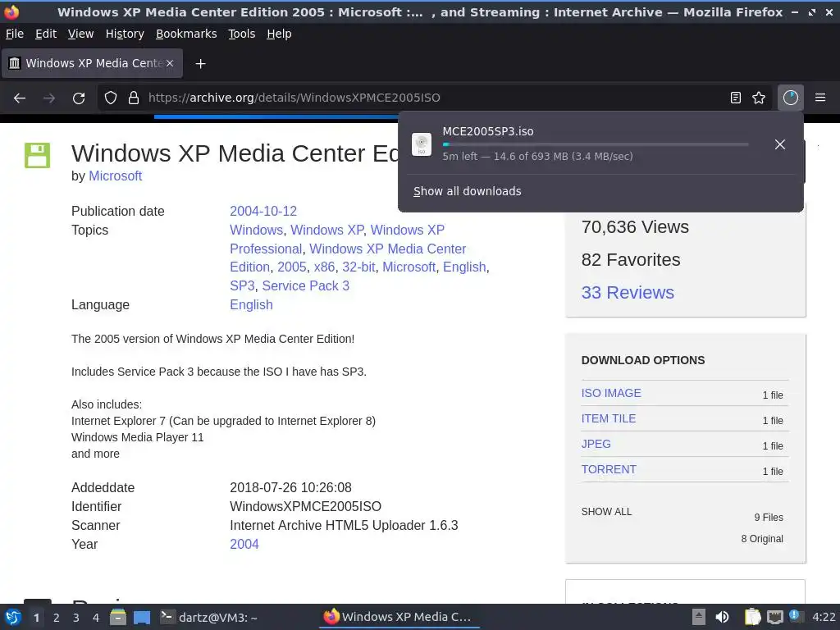Go back with the browser back arrow
Image resolution: width=840 pixels, height=630 pixels.
coord(20,98)
